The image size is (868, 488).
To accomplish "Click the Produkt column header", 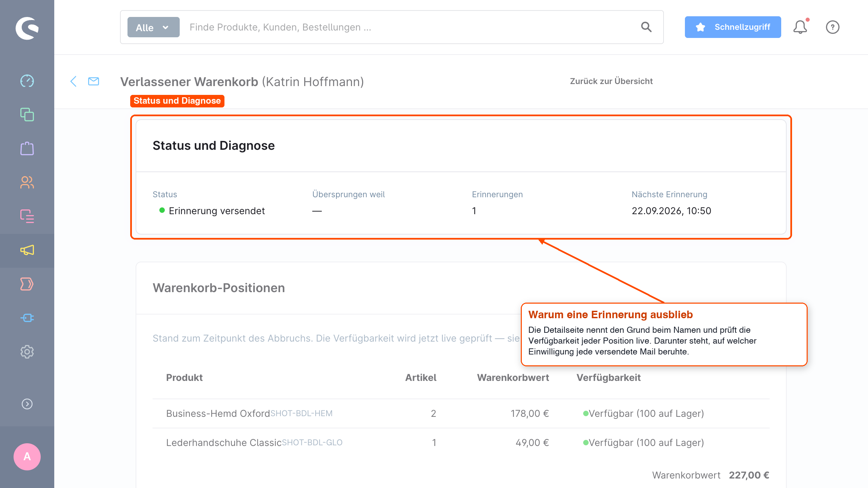I will (x=184, y=378).
